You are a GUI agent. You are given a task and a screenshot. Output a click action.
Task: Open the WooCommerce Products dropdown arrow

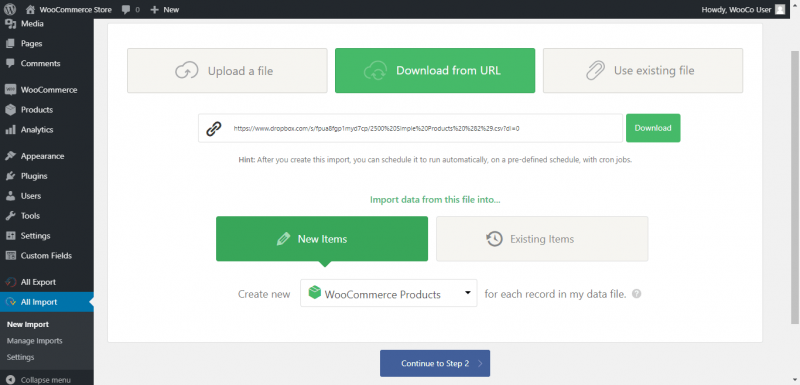467,293
